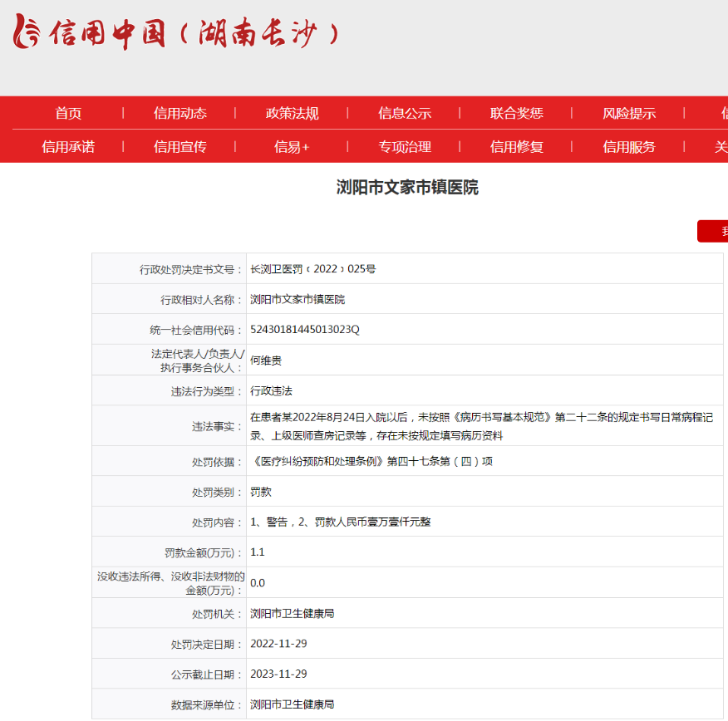Go to 政策法规 in the navigation
Image resolution: width=728 pixels, height=721 pixels.
pyautogui.click(x=292, y=113)
